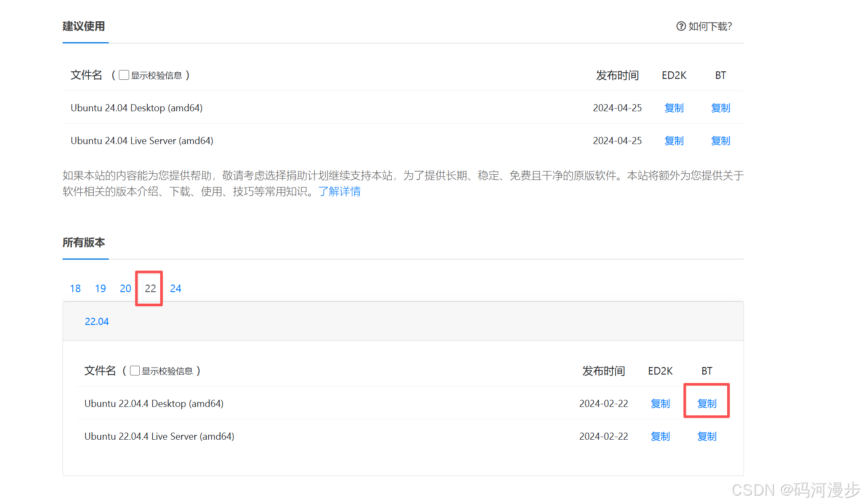Image resolution: width=862 pixels, height=504 pixels.
Task: Switch to version 18 tab
Action: 75,289
